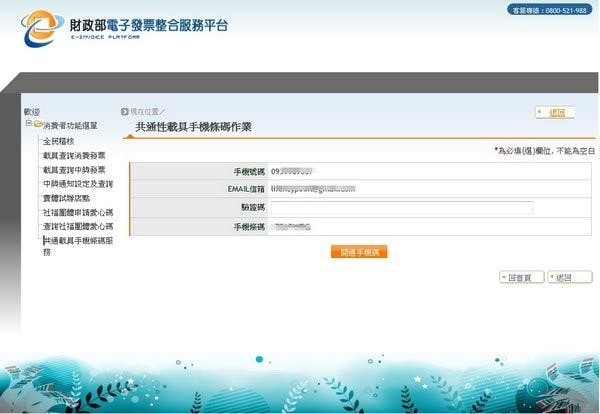600x414 pixels.
Task: Open 全民稽核 in the sidebar
Action: point(58,141)
